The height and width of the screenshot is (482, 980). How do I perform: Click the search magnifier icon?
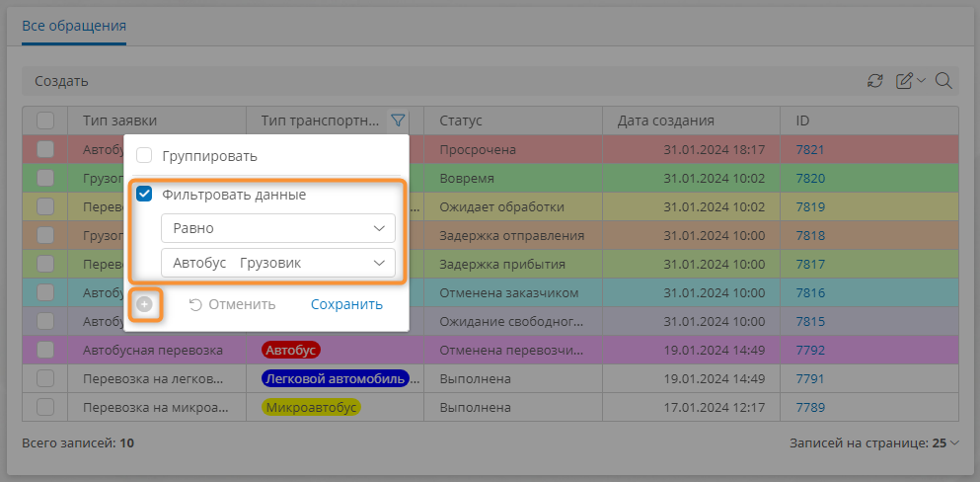943,81
